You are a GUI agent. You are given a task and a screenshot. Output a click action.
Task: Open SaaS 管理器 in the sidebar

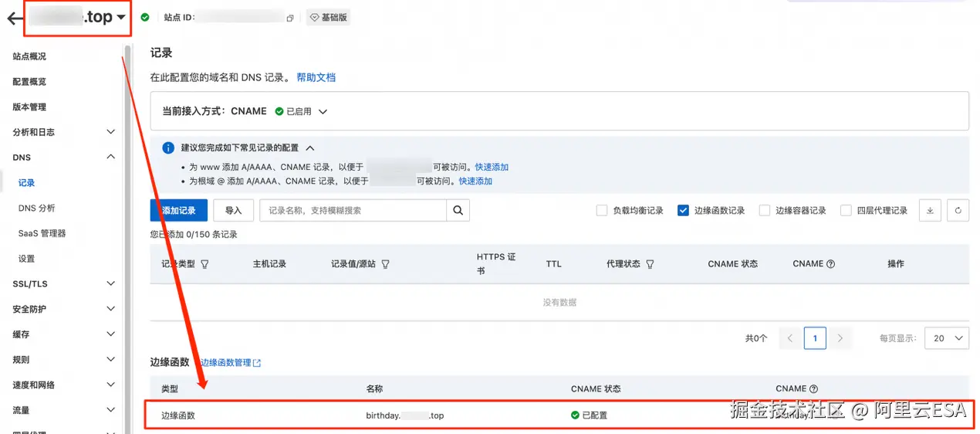42,233
